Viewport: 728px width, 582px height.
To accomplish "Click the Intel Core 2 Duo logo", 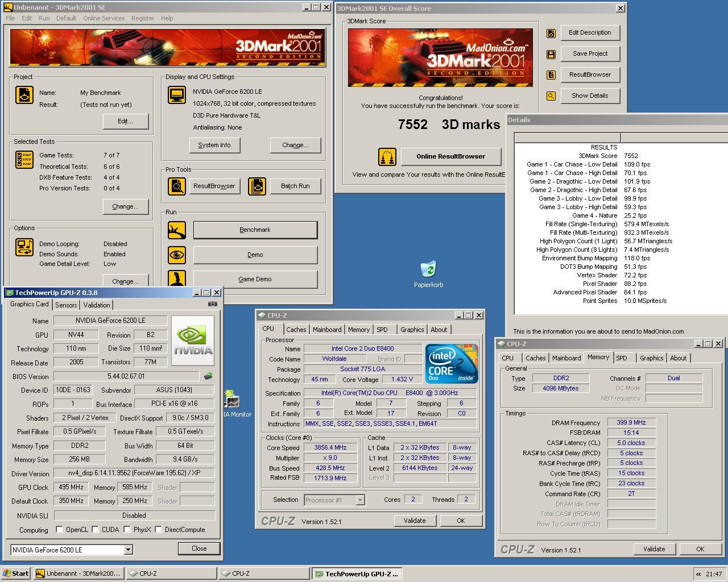I will [452, 363].
